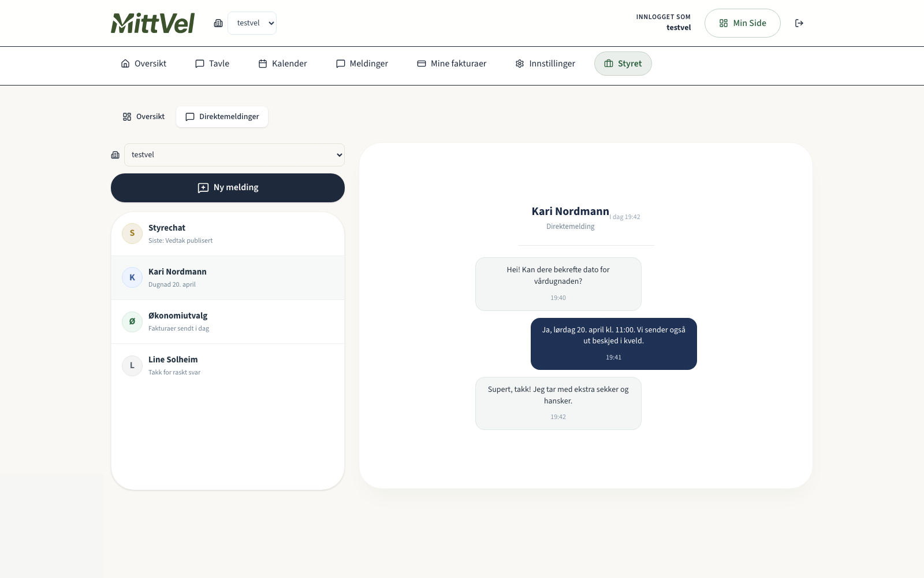This screenshot has height=578, width=924.
Task: Click the Styrechat avatar icon
Action: click(132, 234)
